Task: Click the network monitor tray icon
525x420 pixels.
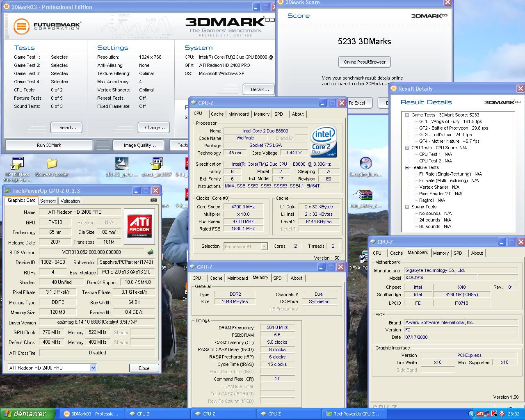Action: [487, 414]
